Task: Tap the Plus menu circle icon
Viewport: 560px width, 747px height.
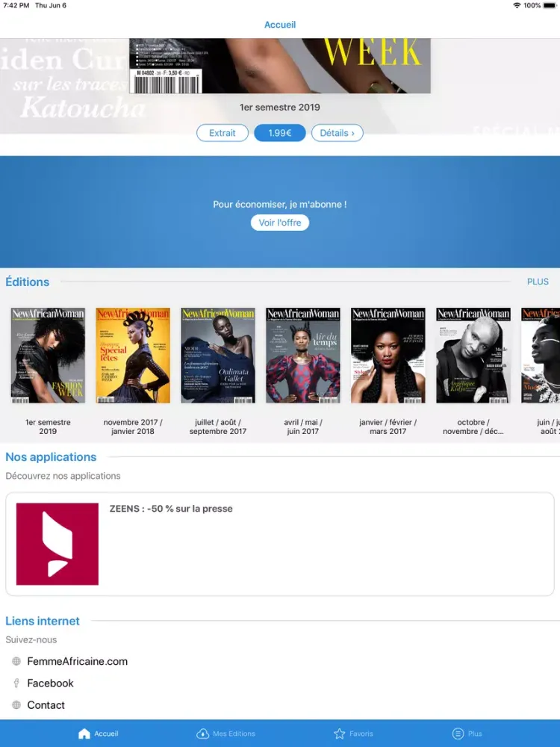Action: pyautogui.click(x=458, y=734)
